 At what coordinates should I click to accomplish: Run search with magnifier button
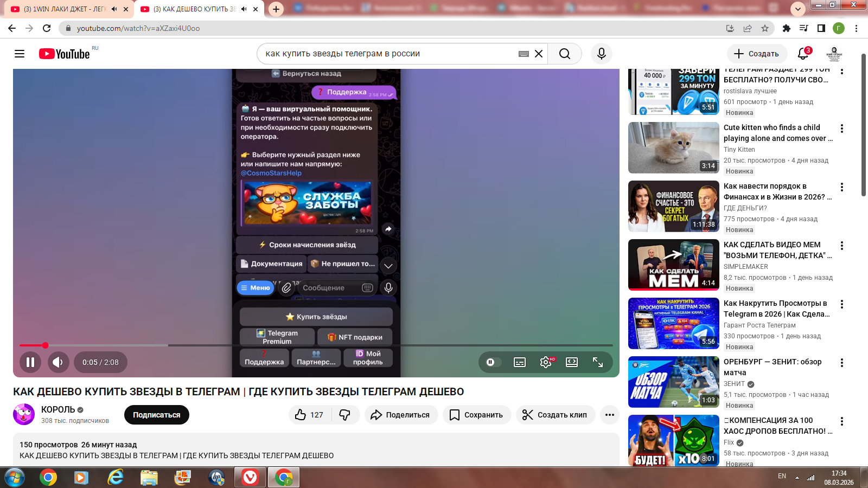tap(565, 54)
